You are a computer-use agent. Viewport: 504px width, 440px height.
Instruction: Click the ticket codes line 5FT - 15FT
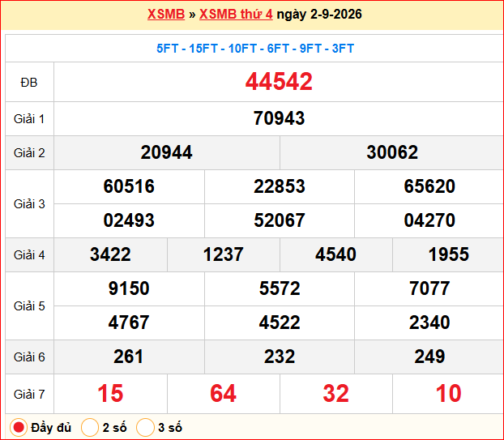[255, 49]
